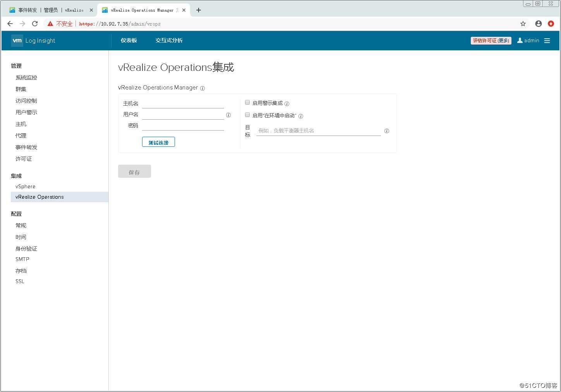The image size is (561, 392).
Task: Click the not-secure warning triangle icon
Action: coord(50,24)
